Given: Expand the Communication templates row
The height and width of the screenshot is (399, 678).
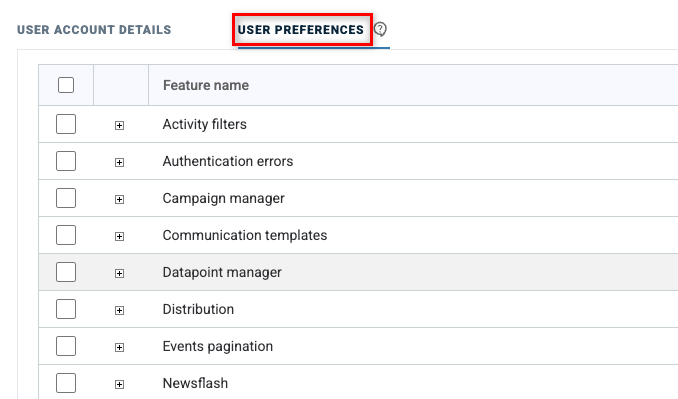Looking at the screenshot, I should [119, 236].
